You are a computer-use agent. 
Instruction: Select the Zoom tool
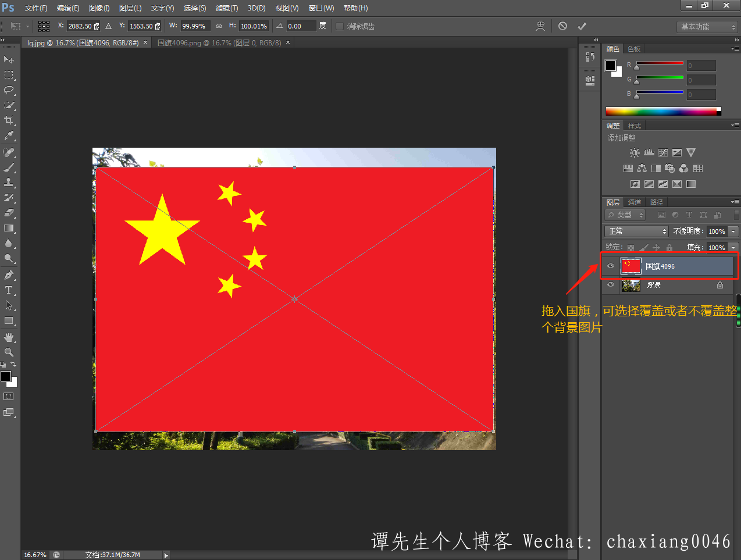tap(9, 352)
